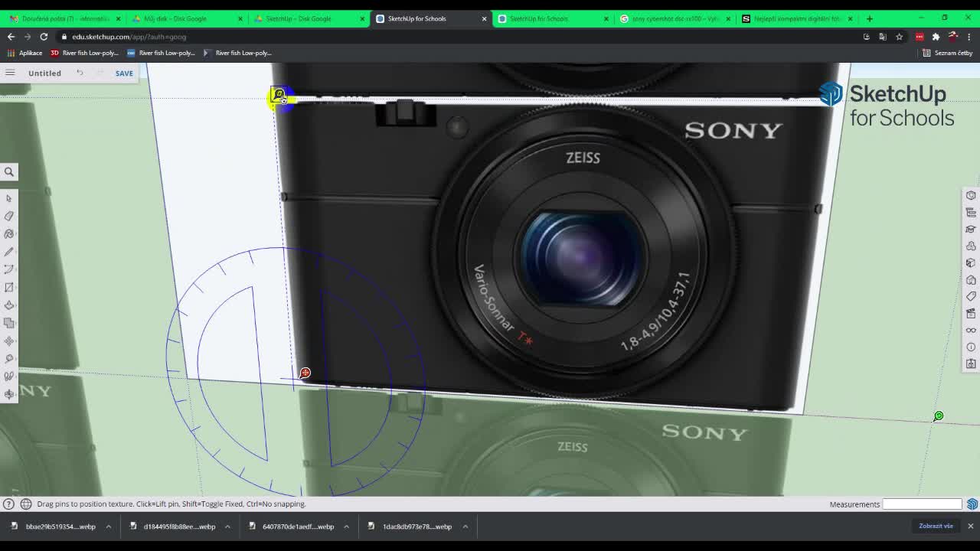Viewport: 980px width, 551px height.
Task: Select the Line pencil tool
Action: tap(9, 252)
